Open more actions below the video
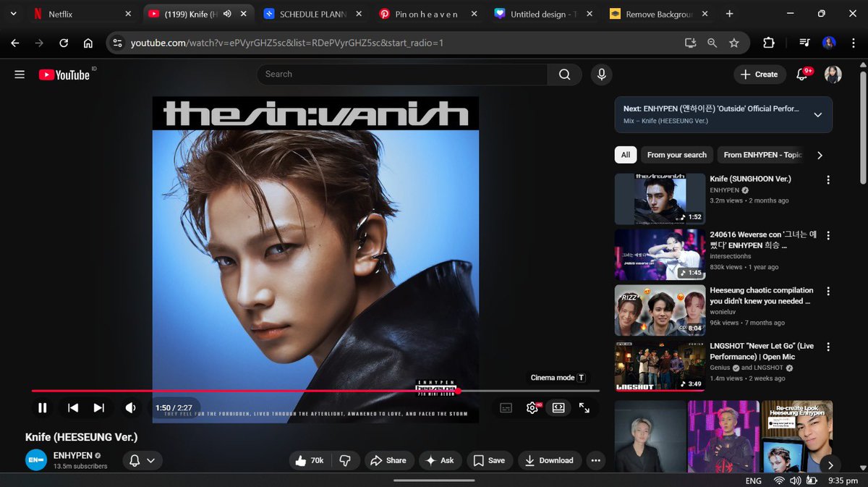 [x=595, y=460]
